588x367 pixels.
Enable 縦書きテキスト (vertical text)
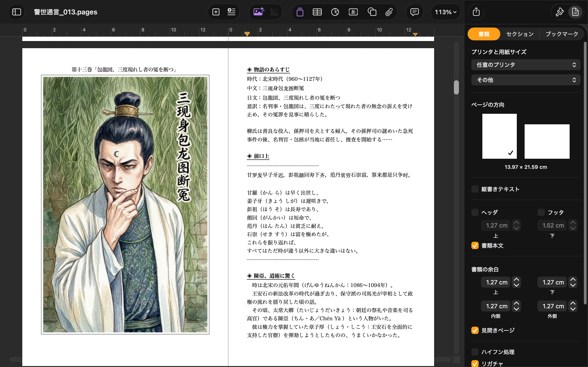point(475,189)
